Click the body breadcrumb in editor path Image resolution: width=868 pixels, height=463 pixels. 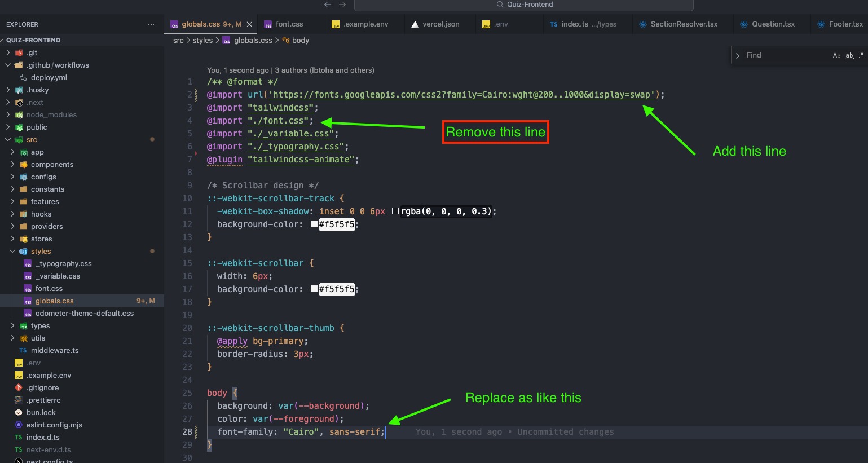300,41
